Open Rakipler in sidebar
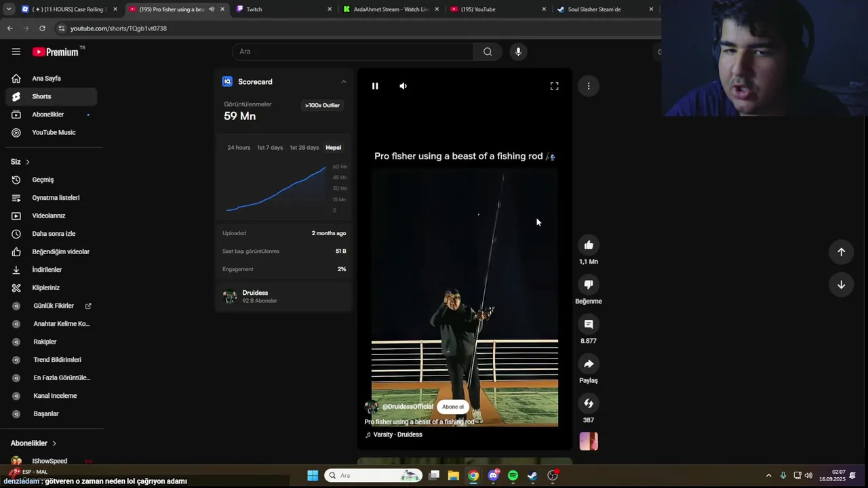 point(52,342)
